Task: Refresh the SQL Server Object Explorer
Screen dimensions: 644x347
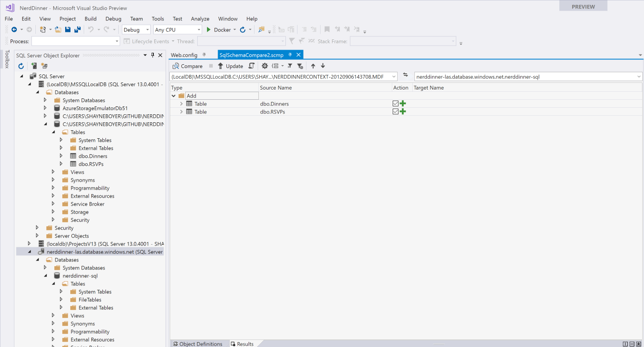Action: click(x=21, y=66)
